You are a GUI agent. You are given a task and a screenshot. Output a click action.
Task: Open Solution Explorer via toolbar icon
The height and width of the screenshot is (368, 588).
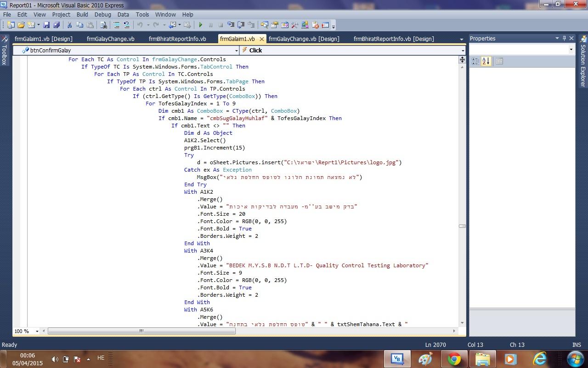tap(264, 25)
